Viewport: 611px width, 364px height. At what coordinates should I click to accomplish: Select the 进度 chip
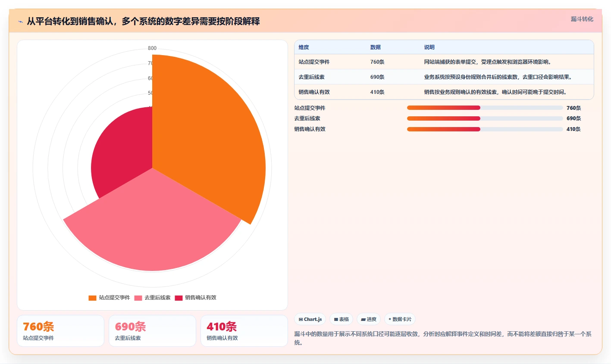369,319
